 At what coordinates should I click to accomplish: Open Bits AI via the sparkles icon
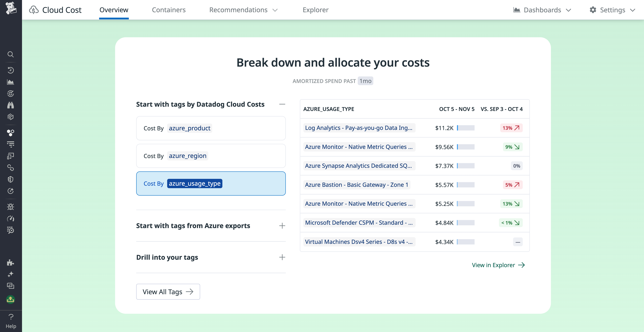(11, 274)
